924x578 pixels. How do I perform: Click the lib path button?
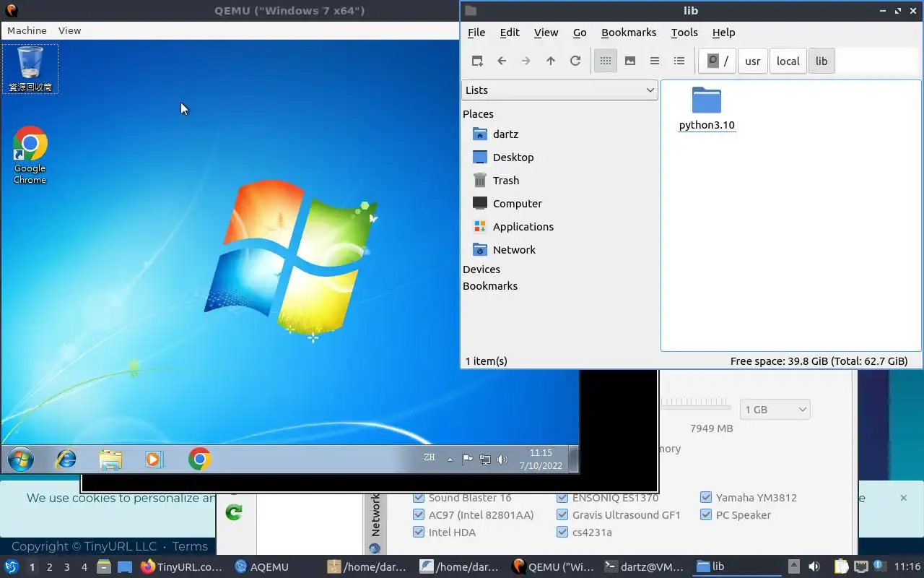(x=821, y=61)
